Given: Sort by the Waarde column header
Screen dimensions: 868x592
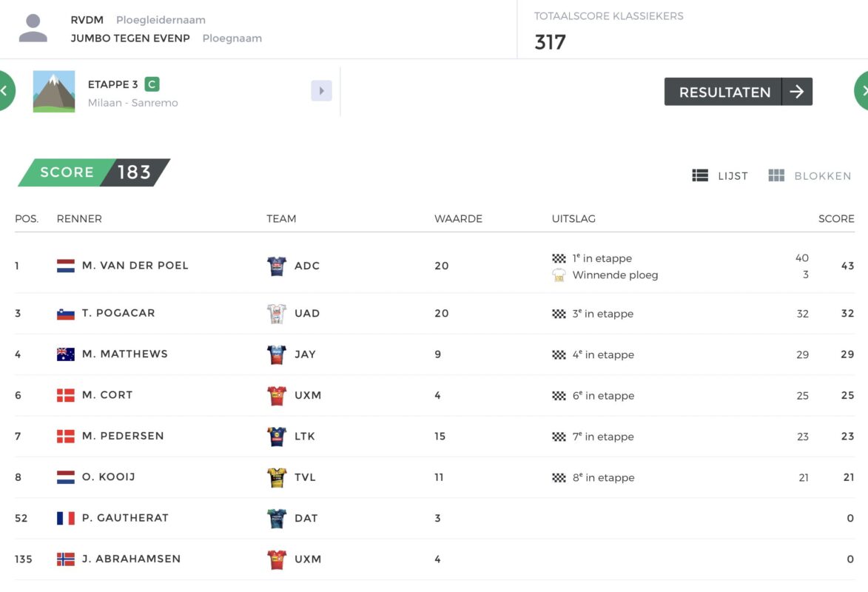Looking at the screenshot, I should click(x=458, y=219).
